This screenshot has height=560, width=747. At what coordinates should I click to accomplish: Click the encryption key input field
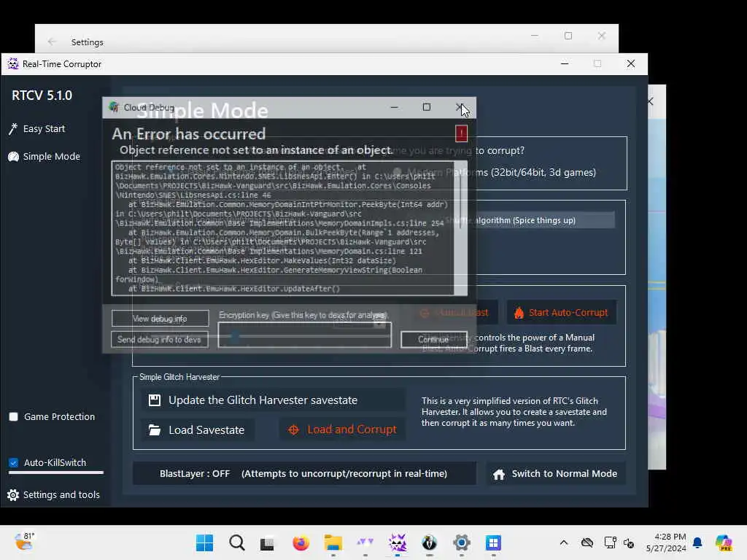pos(304,335)
